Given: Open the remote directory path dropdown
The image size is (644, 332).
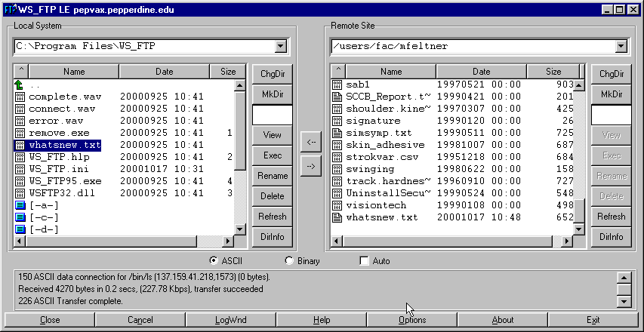Looking at the screenshot, I should 621,46.
